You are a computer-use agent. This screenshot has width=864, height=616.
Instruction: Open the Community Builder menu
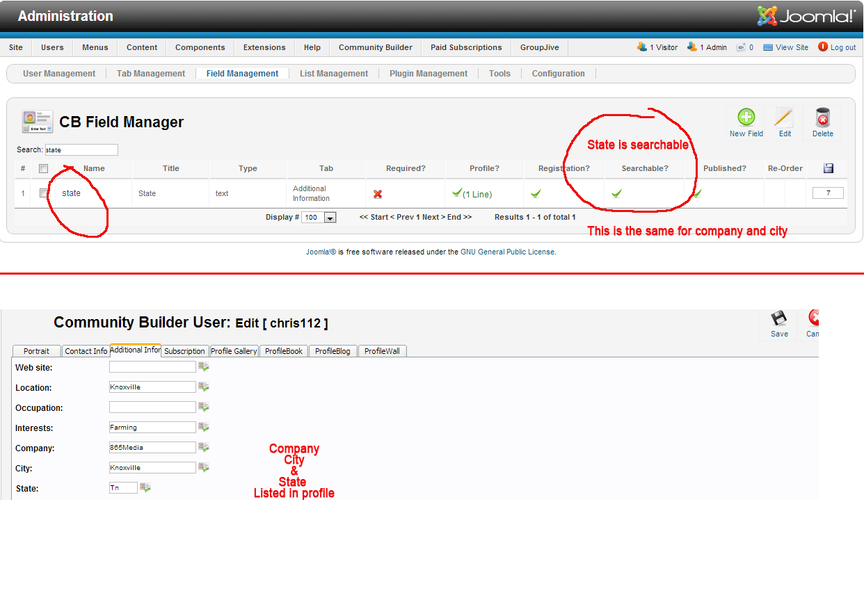(x=376, y=47)
